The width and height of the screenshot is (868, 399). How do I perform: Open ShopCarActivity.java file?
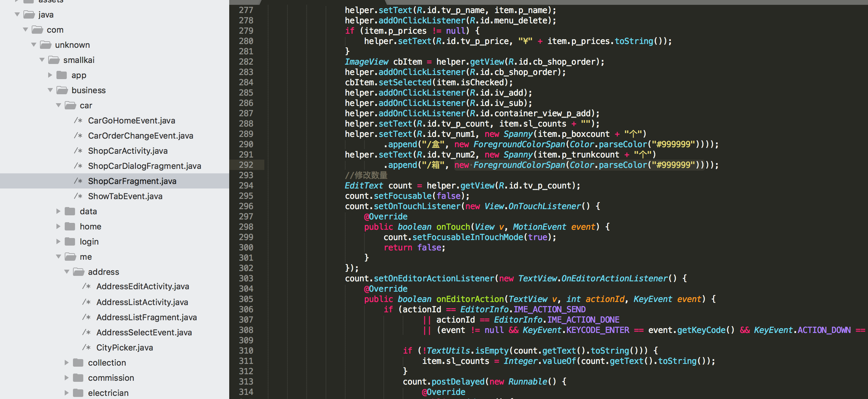(128, 151)
